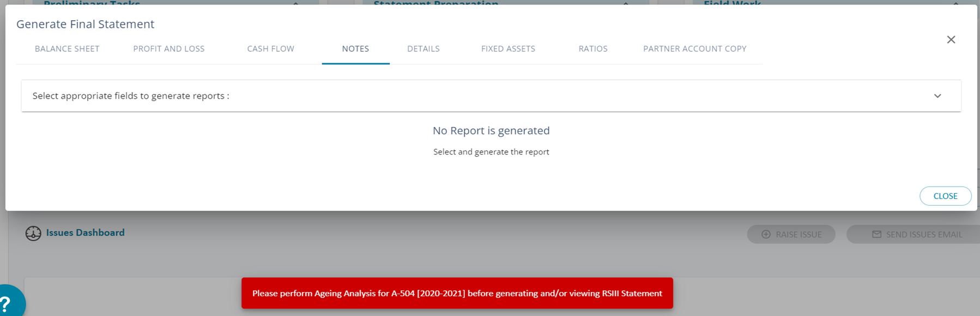Screen dimensions: 980x316
Task: Click the 'Select and generate the report' text
Action: click(x=491, y=152)
